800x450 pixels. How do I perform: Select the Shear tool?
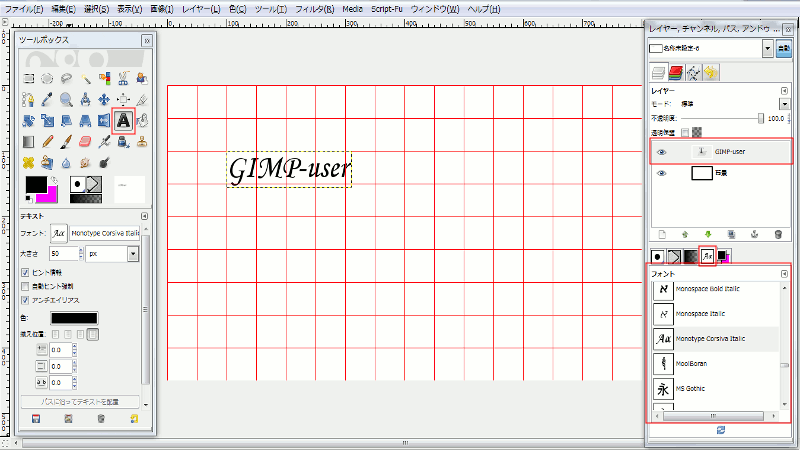click(x=66, y=121)
